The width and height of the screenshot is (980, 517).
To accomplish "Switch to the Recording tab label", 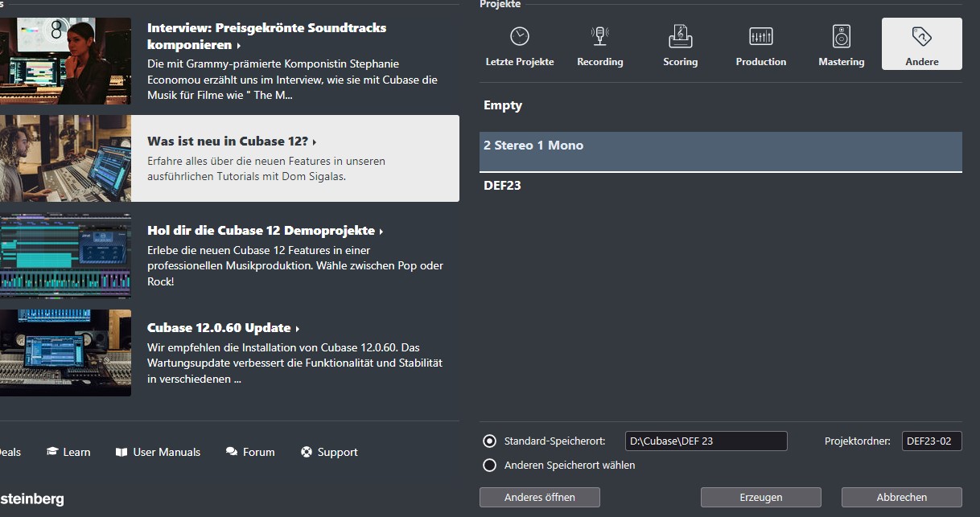I will [x=600, y=62].
